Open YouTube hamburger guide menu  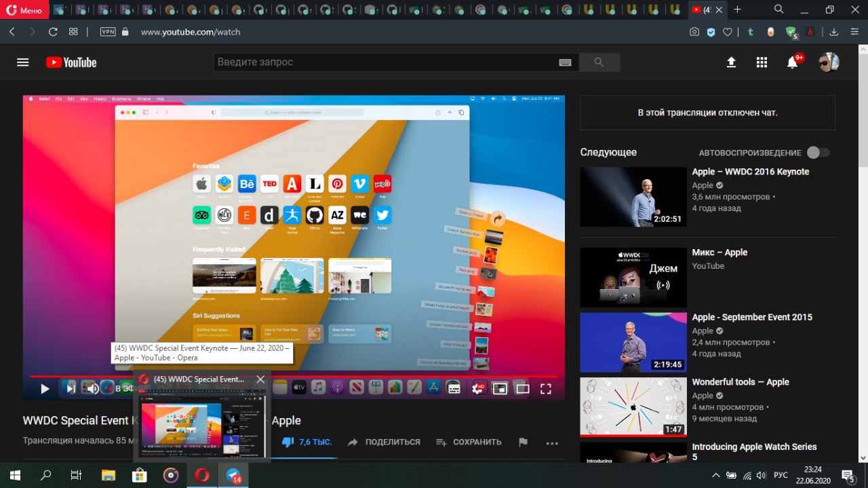pyautogui.click(x=23, y=62)
